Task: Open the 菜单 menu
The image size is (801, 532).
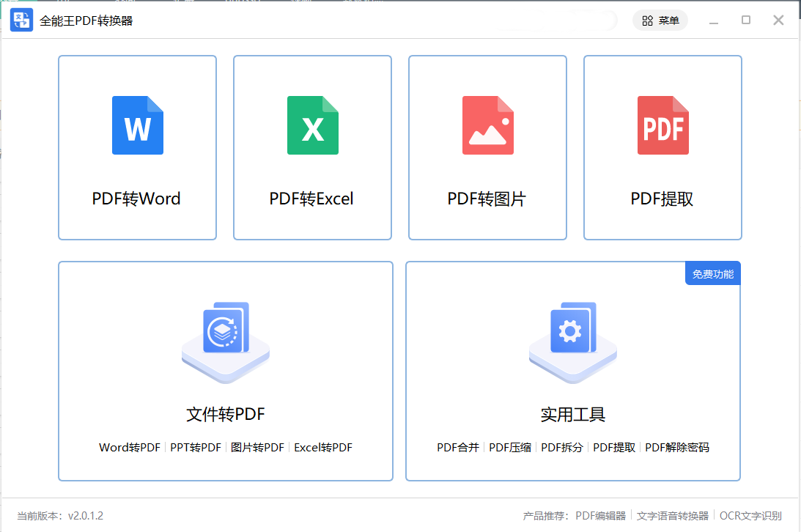Action: coord(668,21)
